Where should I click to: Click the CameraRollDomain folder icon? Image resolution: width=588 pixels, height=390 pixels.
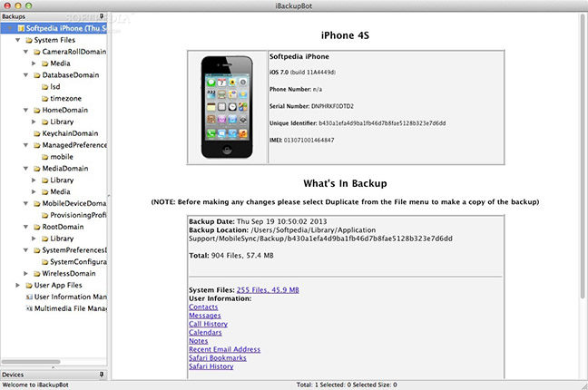36,52
